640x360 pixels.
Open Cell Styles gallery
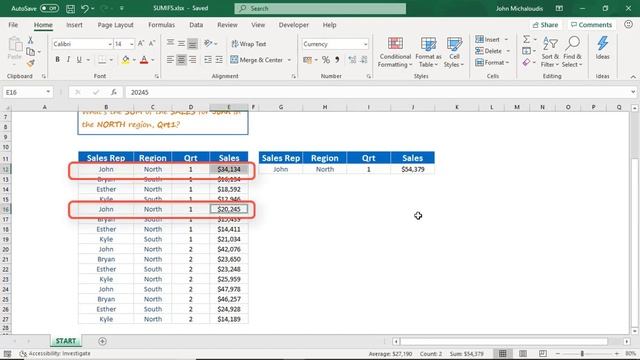(453, 52)
